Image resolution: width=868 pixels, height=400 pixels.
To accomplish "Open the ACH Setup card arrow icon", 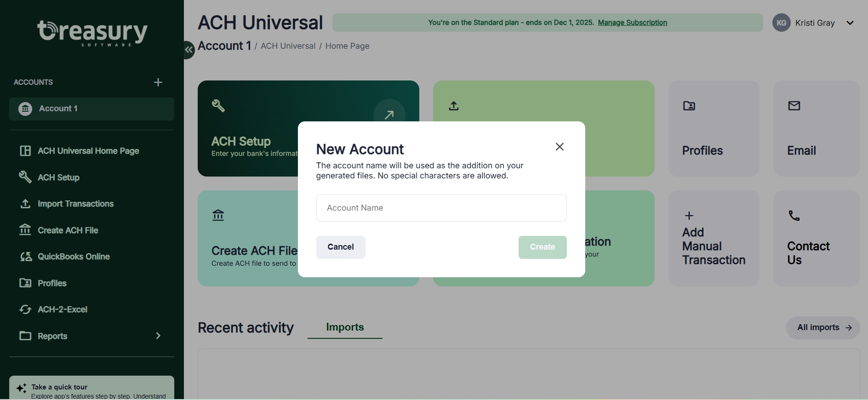I will tap(389, 115).
